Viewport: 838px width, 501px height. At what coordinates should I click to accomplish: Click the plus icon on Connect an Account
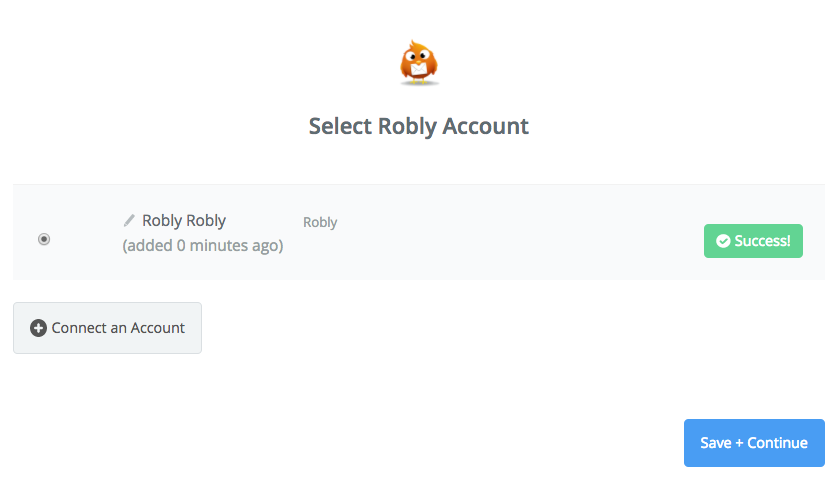[x=38, y=328]
